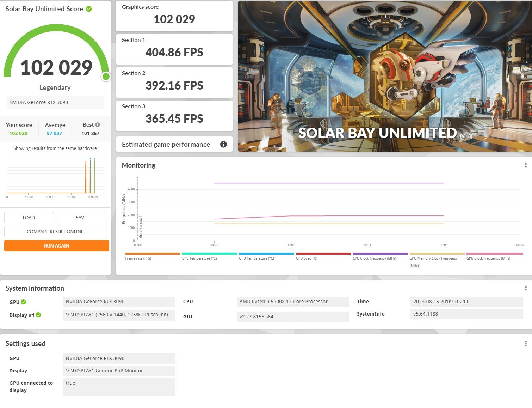Viewport: 532px width, 408px height.
Task: Click the green check icon next to Display #1
Action: point(38,315)
